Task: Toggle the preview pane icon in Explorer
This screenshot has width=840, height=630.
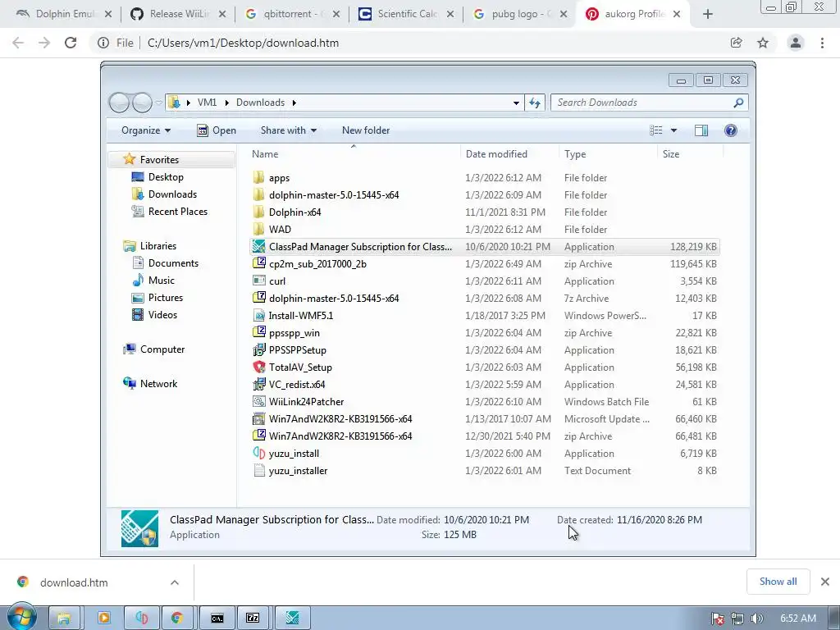Action: click(x=701, y=130)
